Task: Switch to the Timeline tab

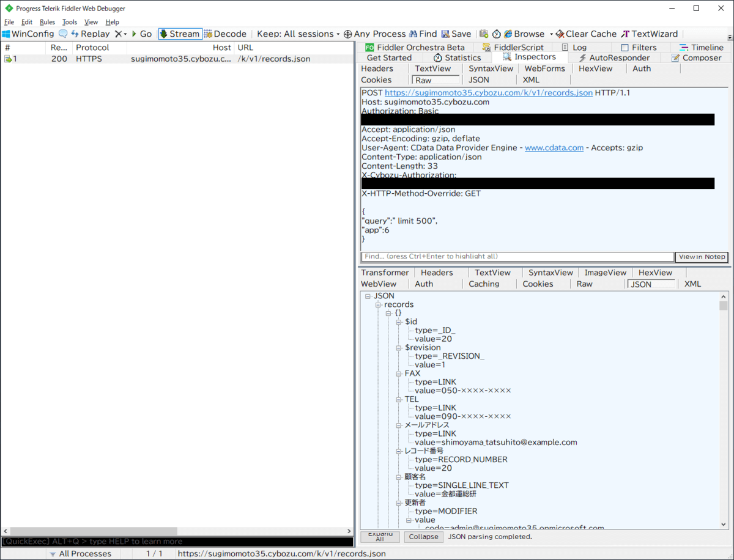Action: [x=701, y=47]
